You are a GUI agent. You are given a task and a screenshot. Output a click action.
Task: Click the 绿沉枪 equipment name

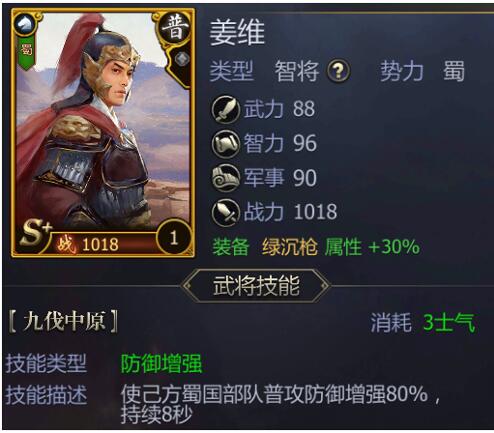pos(289,247)
